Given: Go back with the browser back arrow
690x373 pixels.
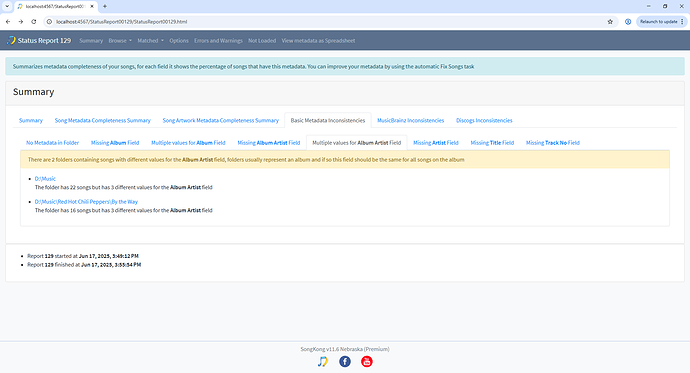Looking at the screenshot, I should [8, 22].
